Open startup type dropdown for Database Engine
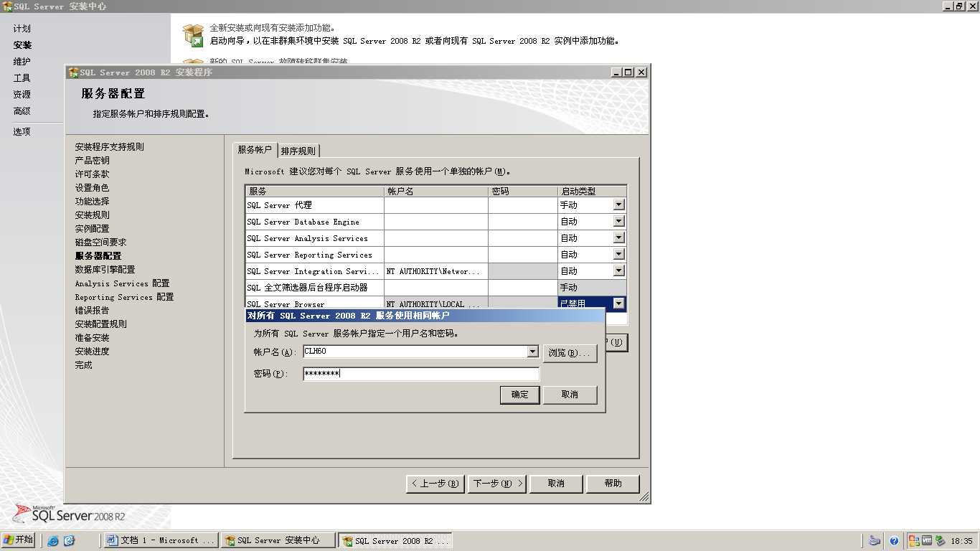980x551 pixels. point(618,221)
